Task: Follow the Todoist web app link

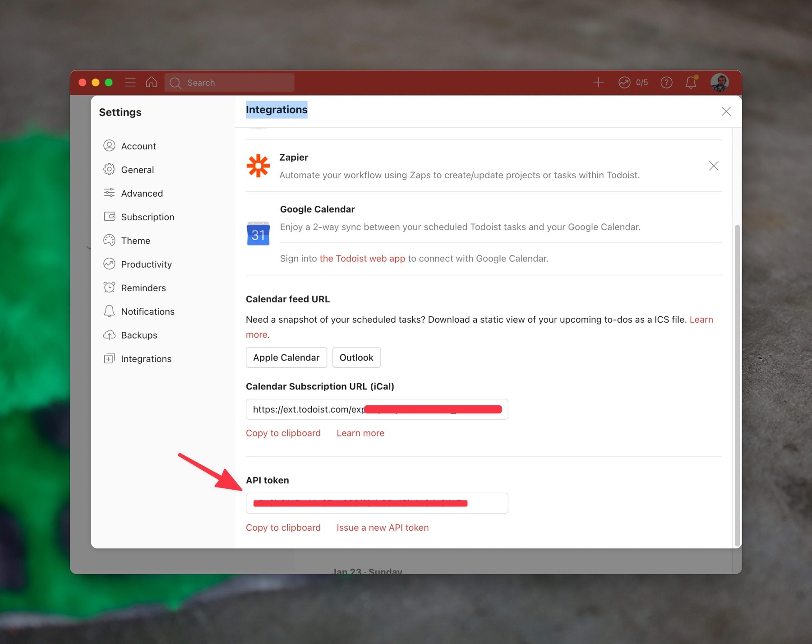Action: tap(362, 259)
